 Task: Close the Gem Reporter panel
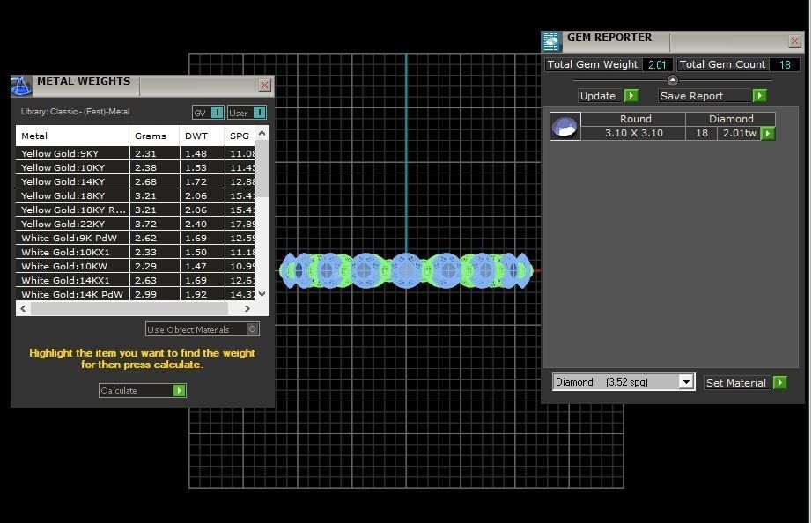pos(795,41)
